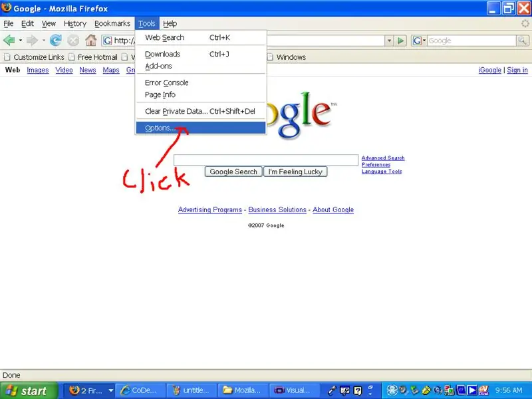Image resolution: width=532 pixels, height=399 pixels.
Task: Expand the Firefox taskbar group arrow
Action: click(x=110, y=390)
